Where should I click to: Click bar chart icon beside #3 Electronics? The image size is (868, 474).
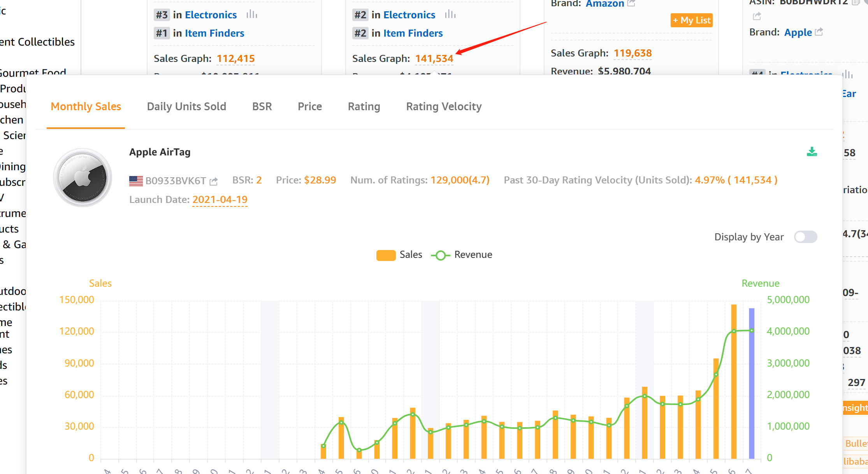coord(252,14)
